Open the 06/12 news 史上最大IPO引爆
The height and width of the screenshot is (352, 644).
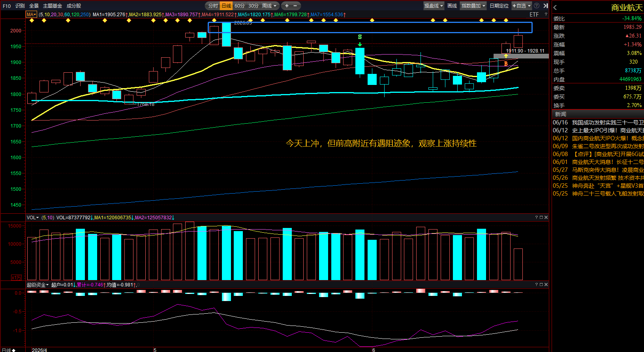(x=598, y=130)
